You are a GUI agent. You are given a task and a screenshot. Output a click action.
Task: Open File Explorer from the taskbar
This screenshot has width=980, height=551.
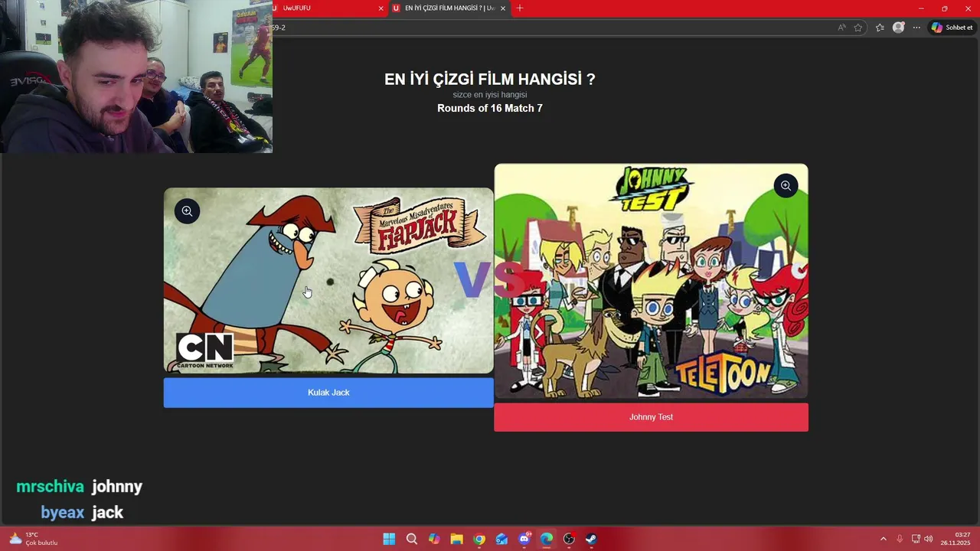[x=456, y=539]
